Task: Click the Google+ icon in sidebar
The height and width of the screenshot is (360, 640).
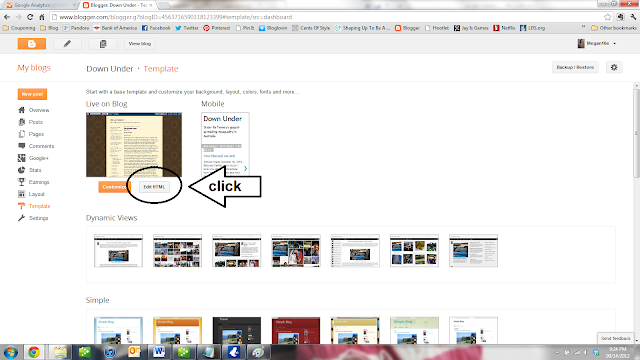Action: tap(22, 158)
